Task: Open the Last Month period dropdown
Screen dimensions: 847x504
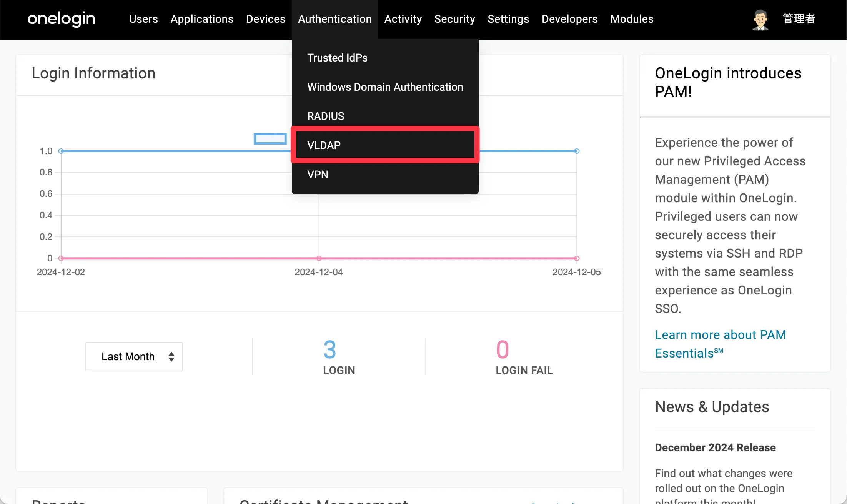Action: (134, 356)
